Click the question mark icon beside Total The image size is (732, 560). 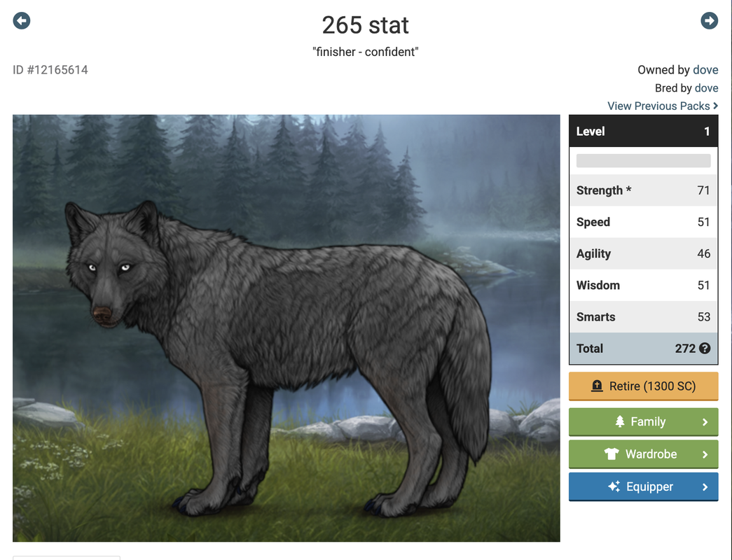click(705, 348)
